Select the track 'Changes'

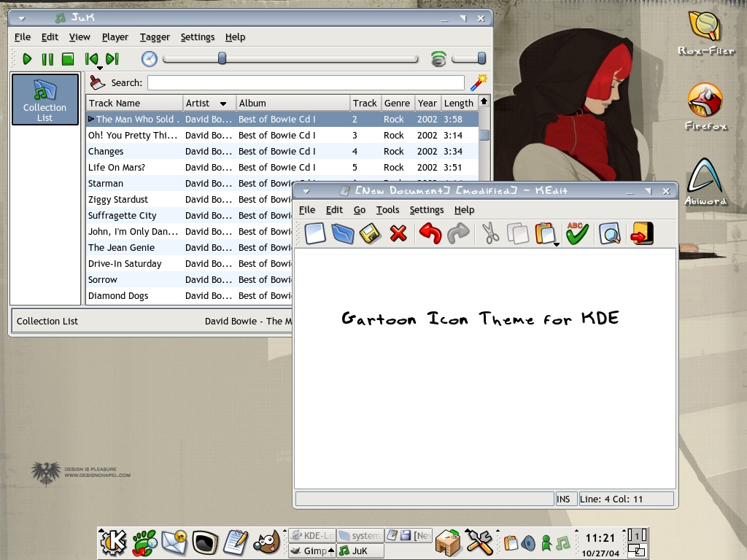tap(282, 151)
